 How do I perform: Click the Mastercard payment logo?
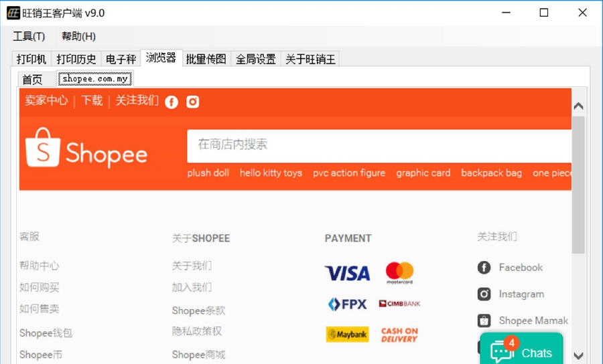pyautogui.click(x=399, y=272)
